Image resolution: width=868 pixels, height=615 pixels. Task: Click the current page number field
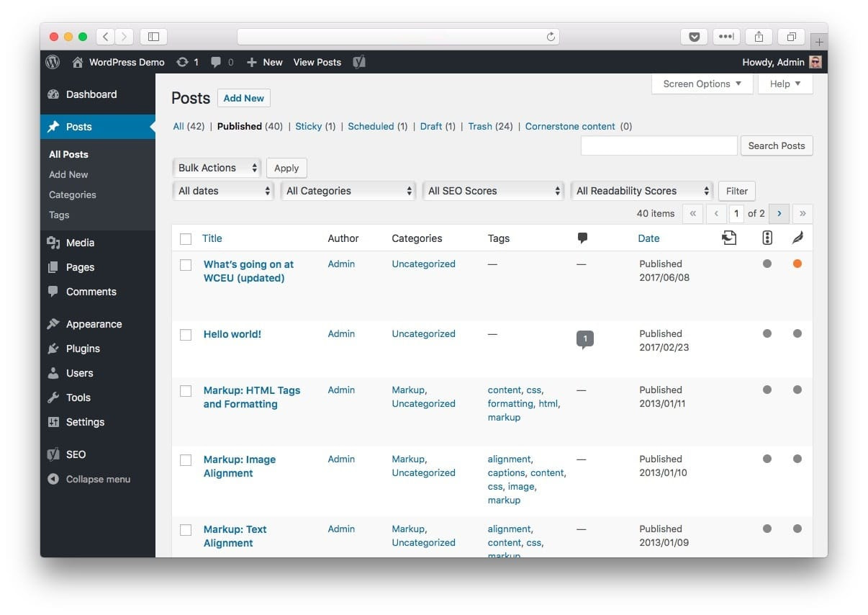click(x=736, y=213)
